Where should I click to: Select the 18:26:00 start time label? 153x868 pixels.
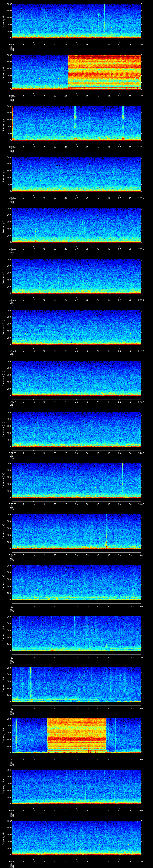tap(12, 657)
